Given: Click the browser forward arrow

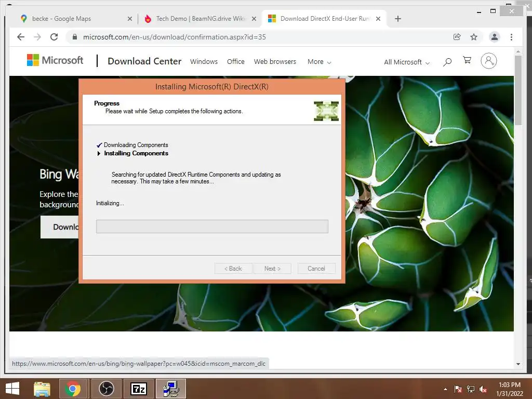Looking at the screenshot, I should 37,37.
